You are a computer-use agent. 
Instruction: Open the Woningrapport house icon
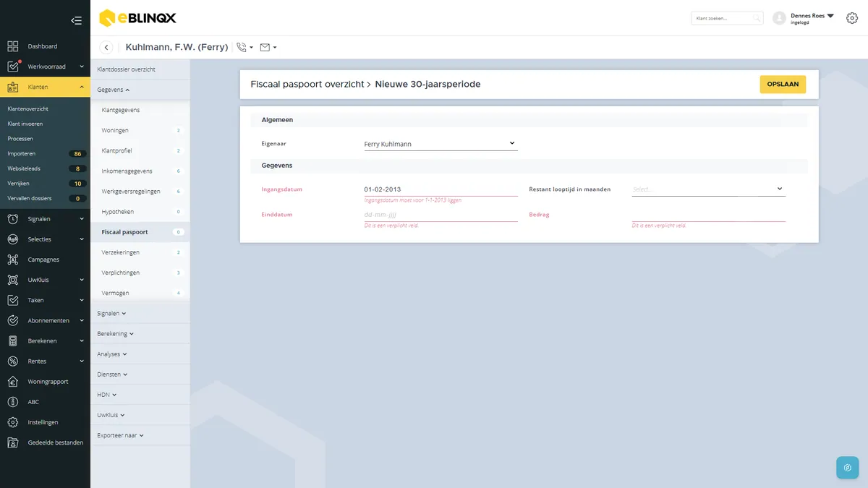click(x=13, y=381)
